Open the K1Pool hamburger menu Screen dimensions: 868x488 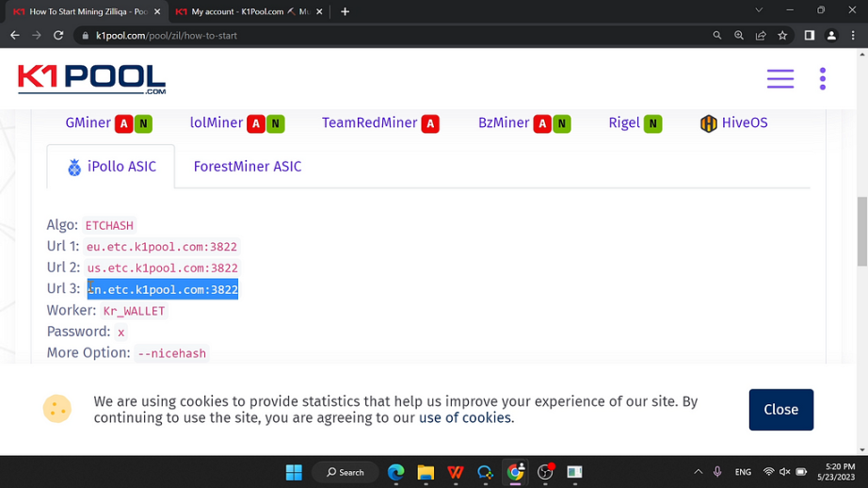780,78
